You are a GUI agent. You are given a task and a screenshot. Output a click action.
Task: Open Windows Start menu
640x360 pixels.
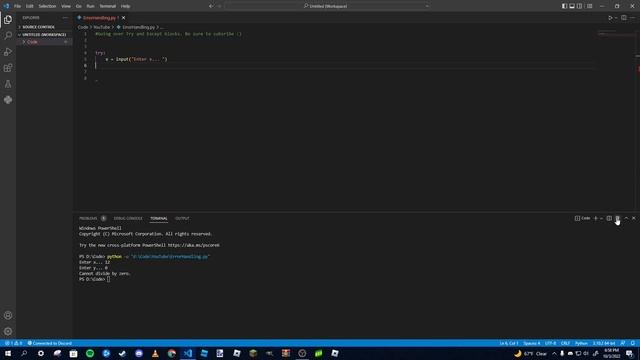coord(8,353)
